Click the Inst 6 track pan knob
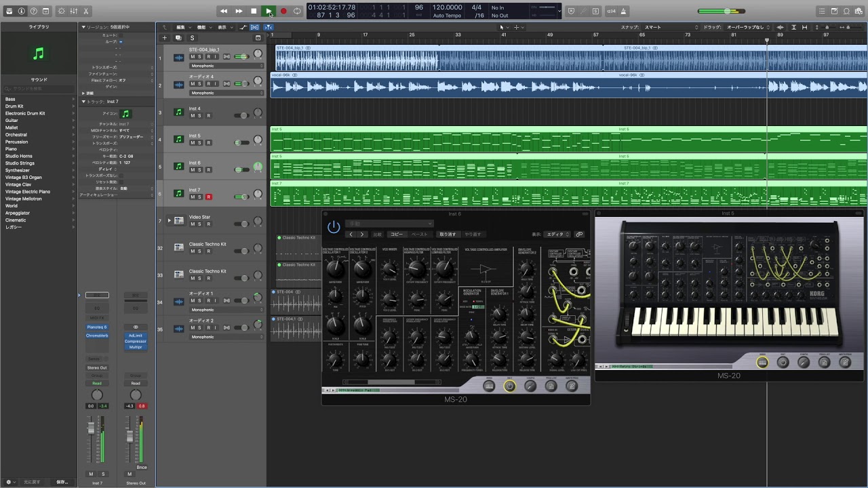 coord(258,167)
